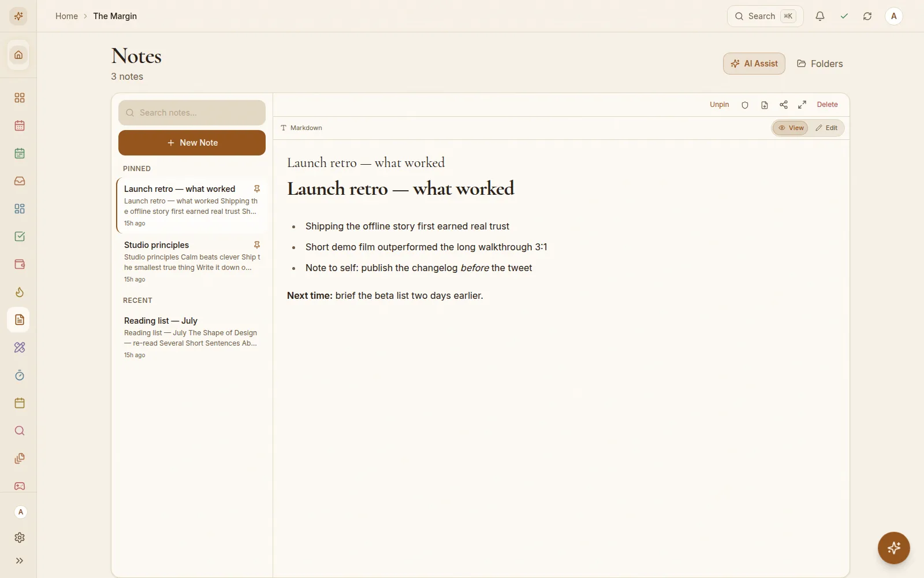Open the green checkbox tasks icon in sidebar

pos(20,236)
